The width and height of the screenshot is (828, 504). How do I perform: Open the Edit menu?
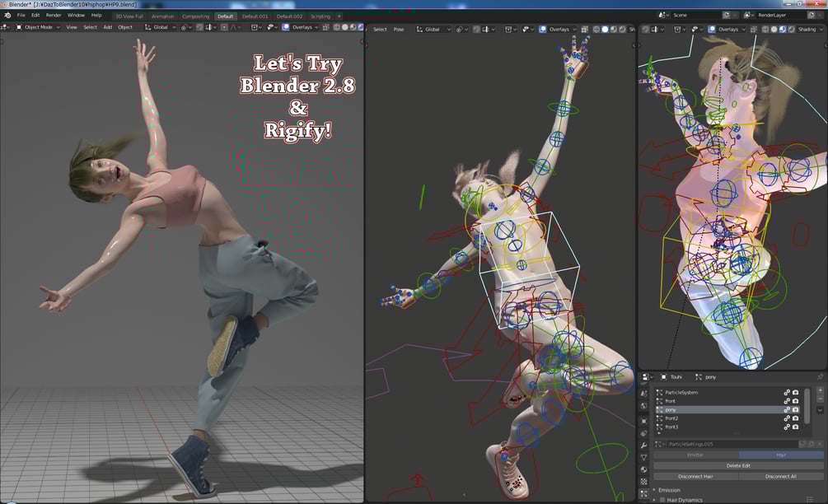coord(35,16)
